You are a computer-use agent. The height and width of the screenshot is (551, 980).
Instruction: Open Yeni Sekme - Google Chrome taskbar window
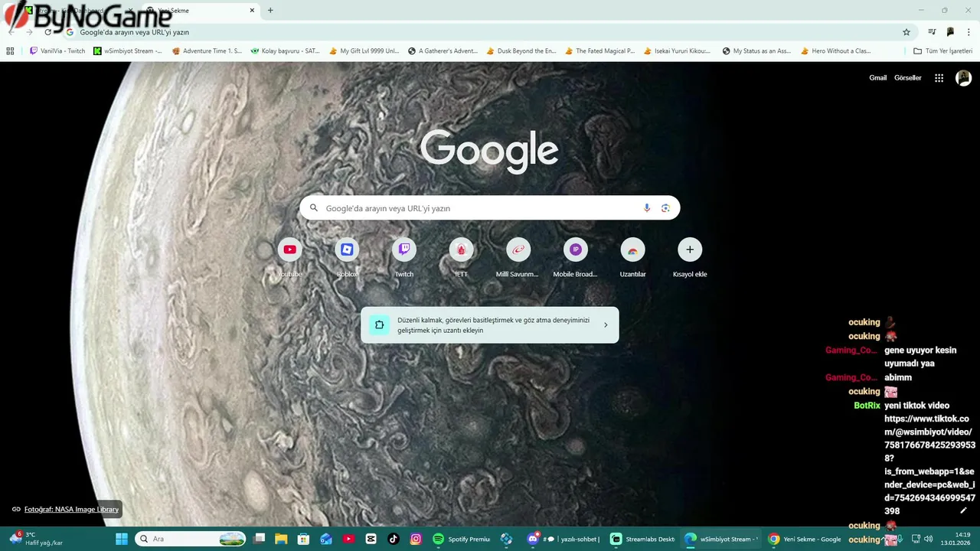[805, 539]
